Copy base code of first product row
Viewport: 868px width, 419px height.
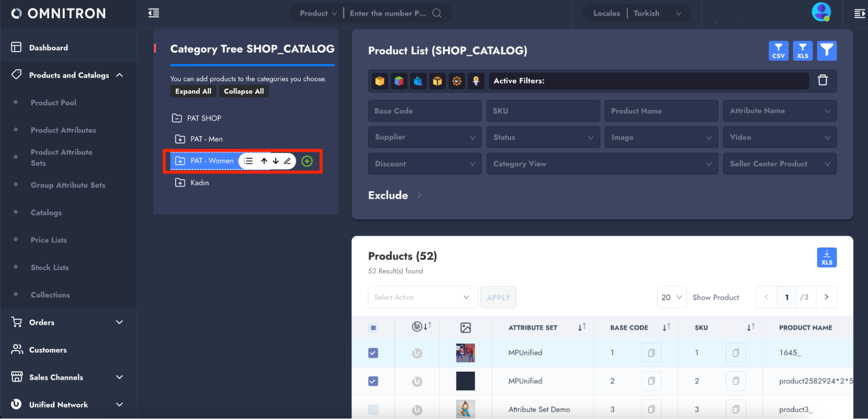click(x=651, y=353)
